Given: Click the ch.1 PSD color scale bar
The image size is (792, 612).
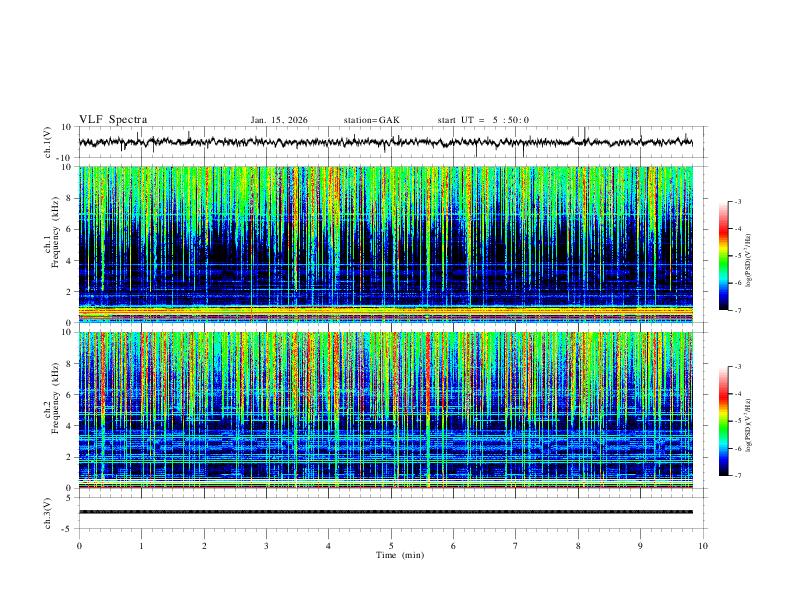Looking at the screenshot, I should (x=723, y=256).
